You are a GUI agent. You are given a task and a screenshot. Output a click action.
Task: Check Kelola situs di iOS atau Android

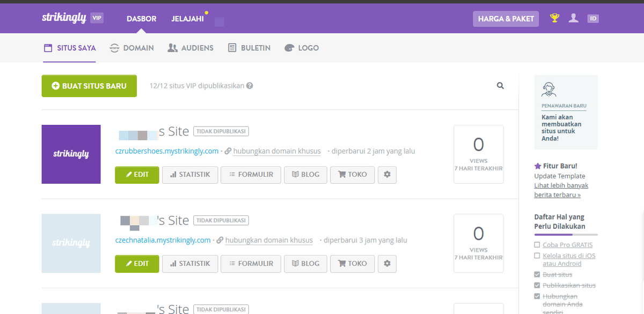tap(537, 256)
